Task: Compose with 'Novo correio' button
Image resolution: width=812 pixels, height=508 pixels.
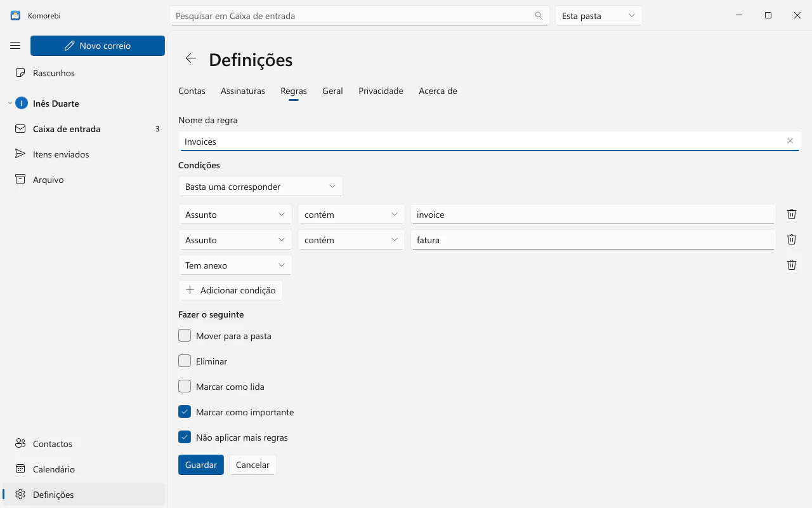Action: click(98, 46)
